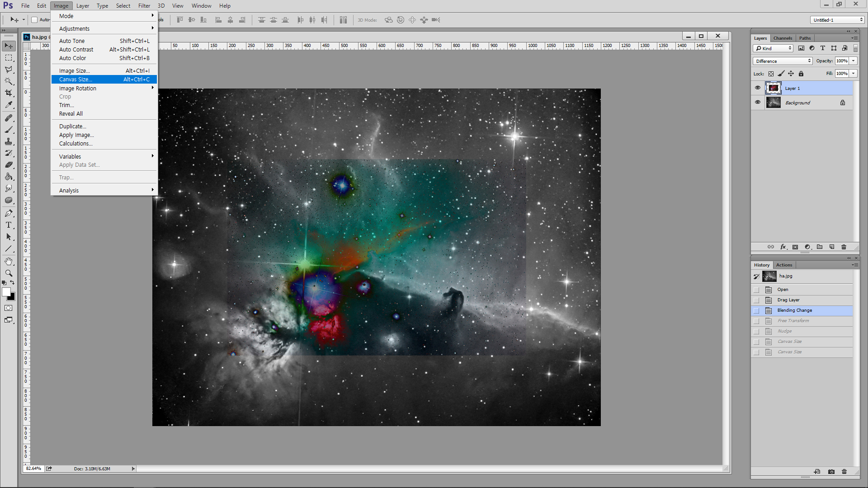Screen dimensions: 868x488
Task: Expand the Image Rotation submenu
Action: pyautogui.click(x=104, y=88)
